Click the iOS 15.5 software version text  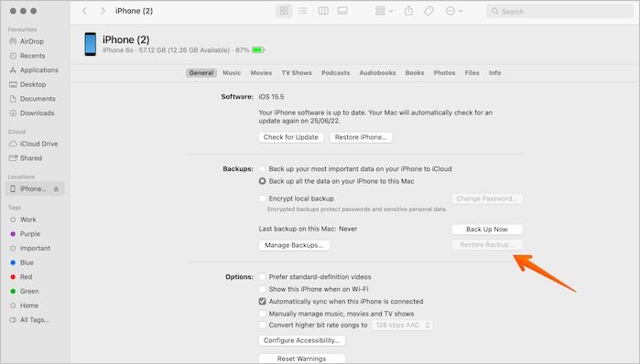click(271, 97)
